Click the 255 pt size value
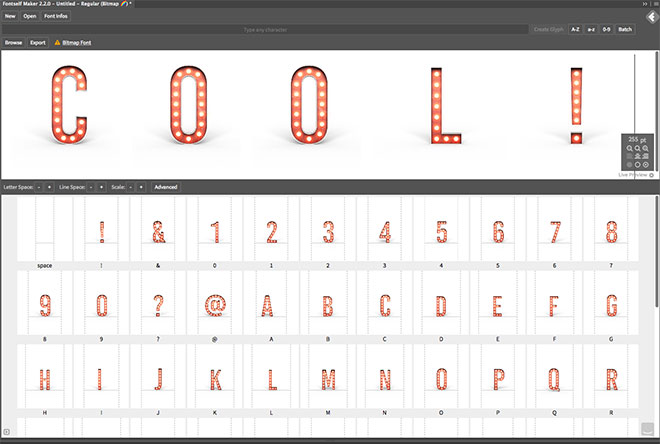 coord(637,139)
